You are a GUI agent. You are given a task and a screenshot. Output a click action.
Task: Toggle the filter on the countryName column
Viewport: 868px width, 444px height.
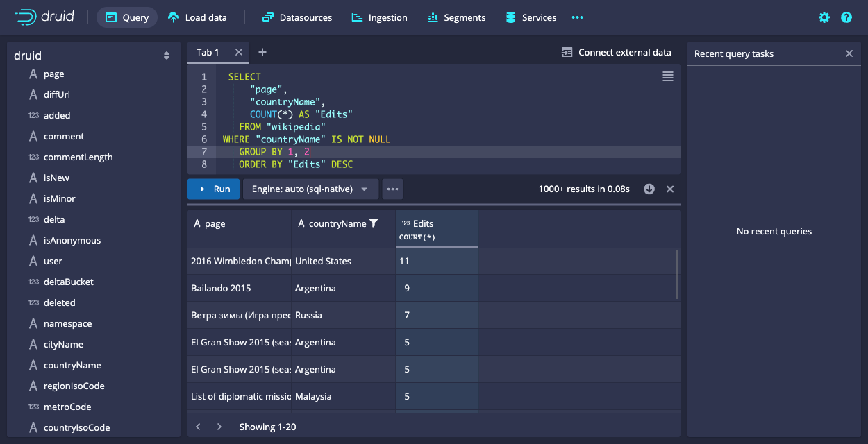click(372, 223)
